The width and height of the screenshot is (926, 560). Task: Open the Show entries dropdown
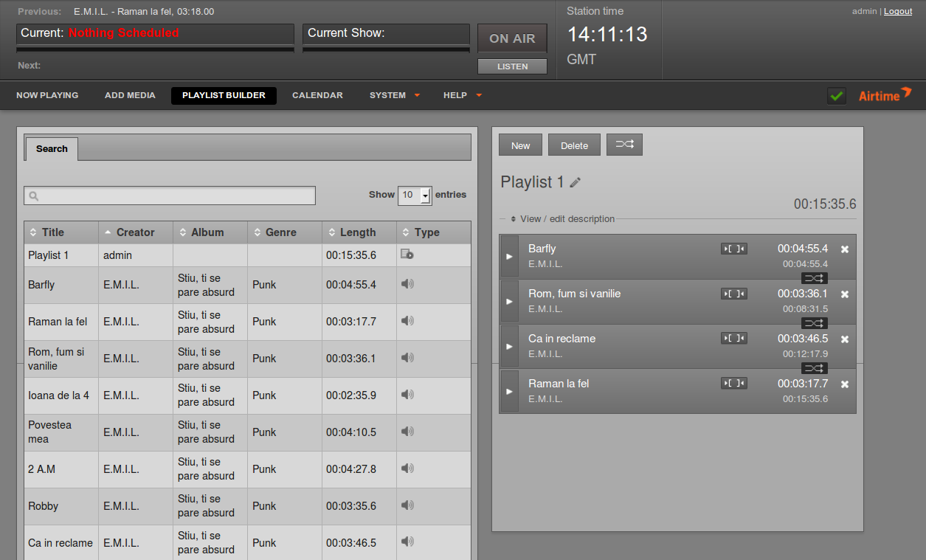coord(415,195)
